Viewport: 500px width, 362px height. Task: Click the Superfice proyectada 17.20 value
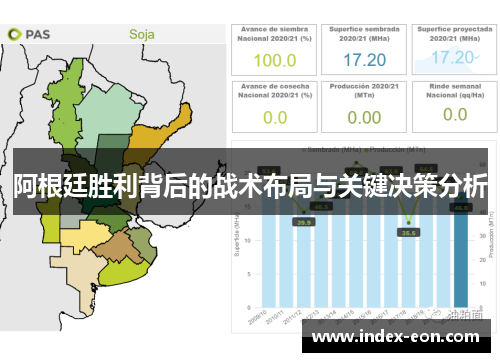click(x=452, y=57)
